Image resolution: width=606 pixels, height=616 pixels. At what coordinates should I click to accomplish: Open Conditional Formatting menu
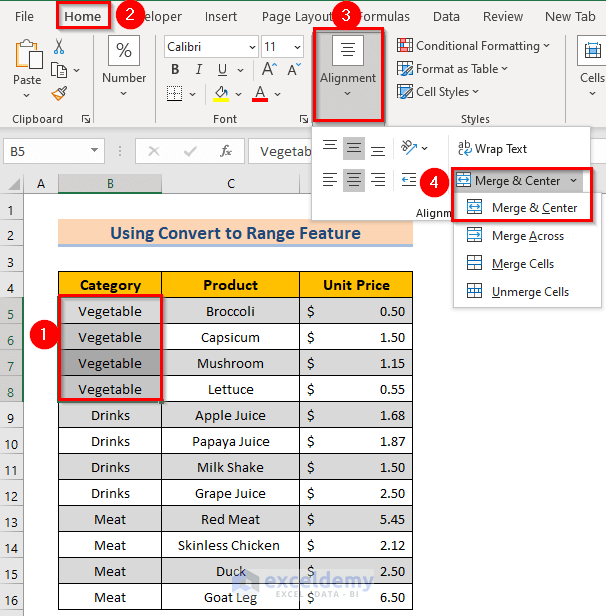click(473, 46)
